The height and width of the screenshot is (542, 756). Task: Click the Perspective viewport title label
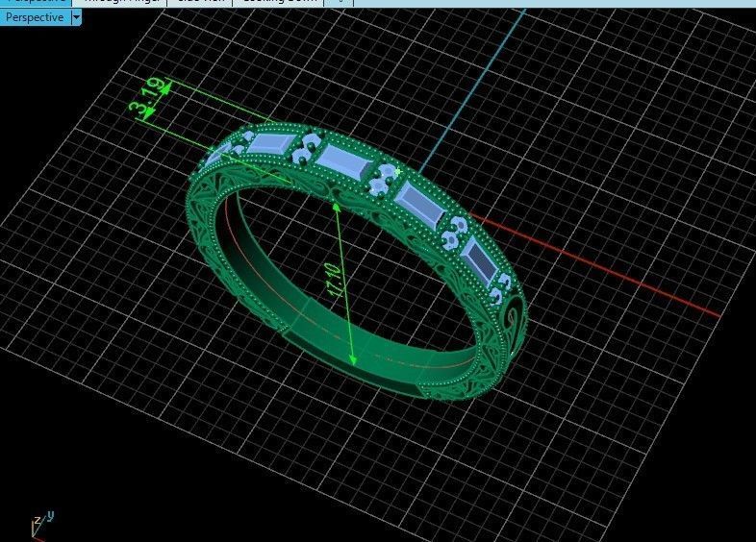(35, 18)
